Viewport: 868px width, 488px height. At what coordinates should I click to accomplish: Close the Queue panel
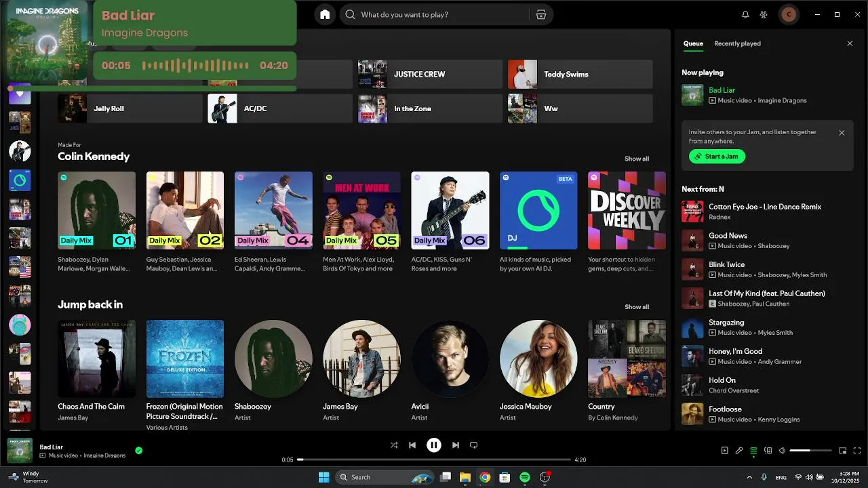coord(850,43)
